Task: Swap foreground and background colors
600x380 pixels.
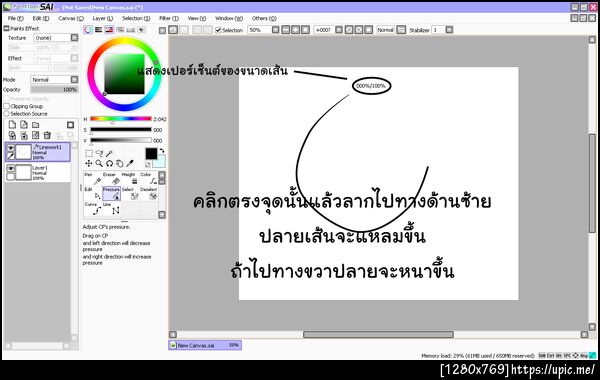Action: tap(162, 151)
